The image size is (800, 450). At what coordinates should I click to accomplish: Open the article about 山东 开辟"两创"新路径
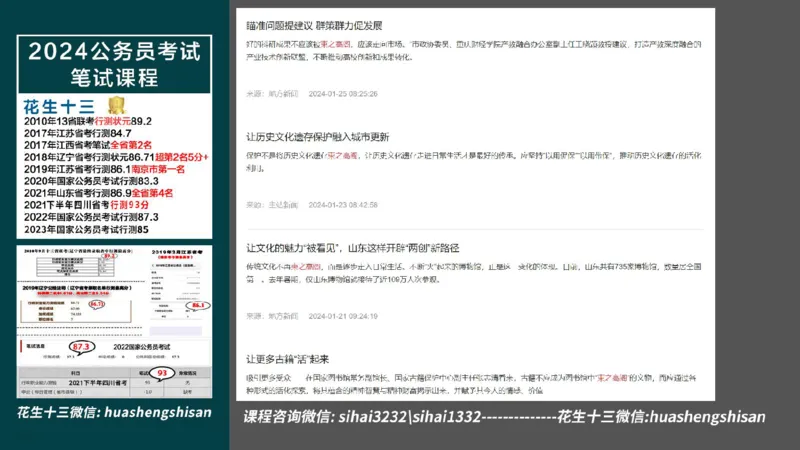coord(353,248)
